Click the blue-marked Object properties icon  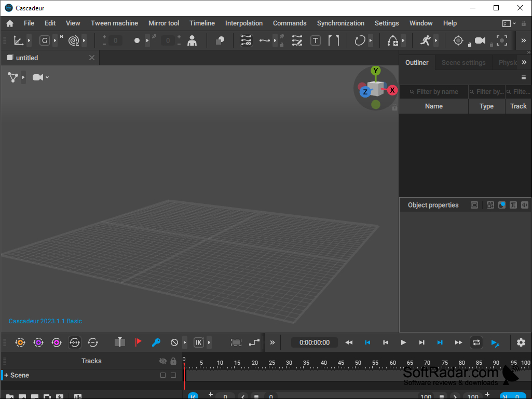coord(502,205)
